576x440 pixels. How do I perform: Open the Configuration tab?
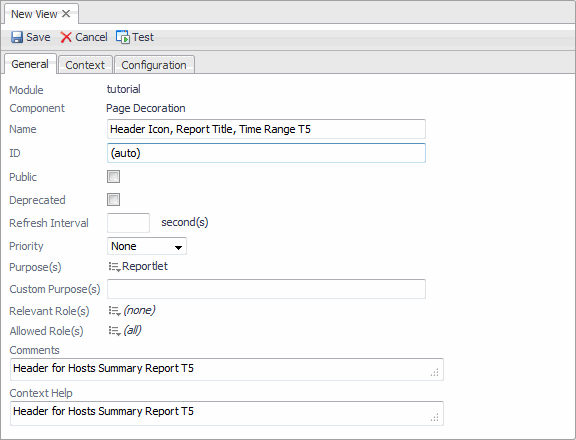(154, 65)
